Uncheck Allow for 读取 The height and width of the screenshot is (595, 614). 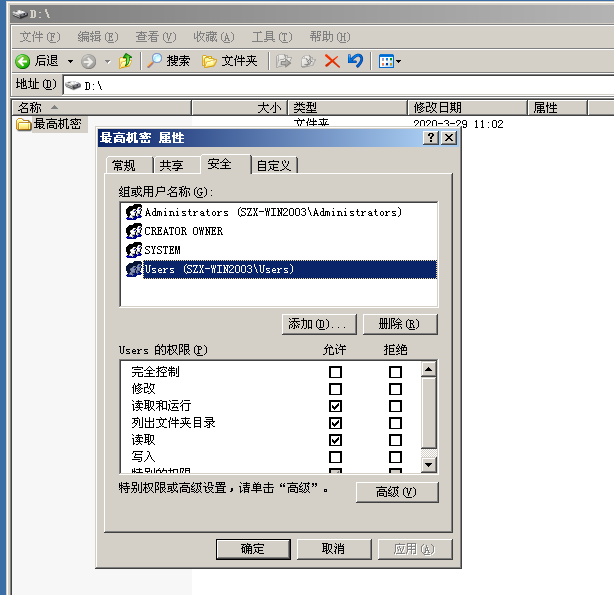[x=335, y=440]
